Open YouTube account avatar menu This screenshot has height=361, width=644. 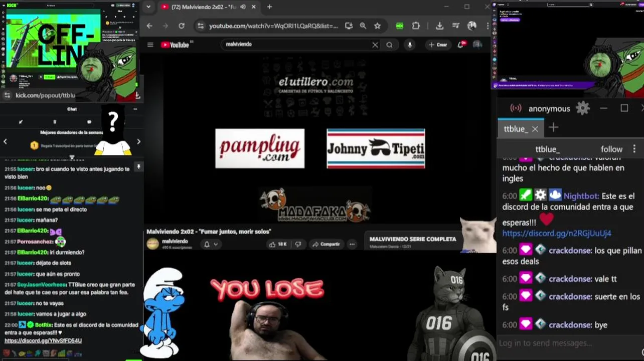477,45
